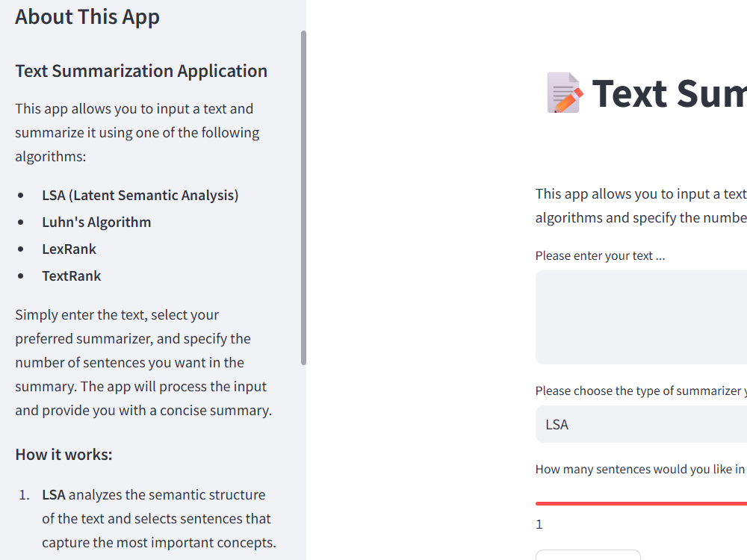Screen dimensions: 747x560
Task: Click the 'How it works:' subheading
Action: 63,455
